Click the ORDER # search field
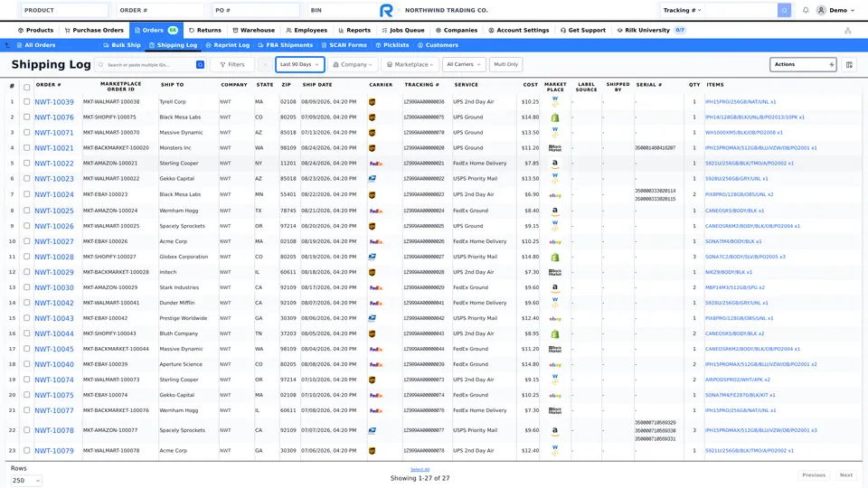 point(160,10)
